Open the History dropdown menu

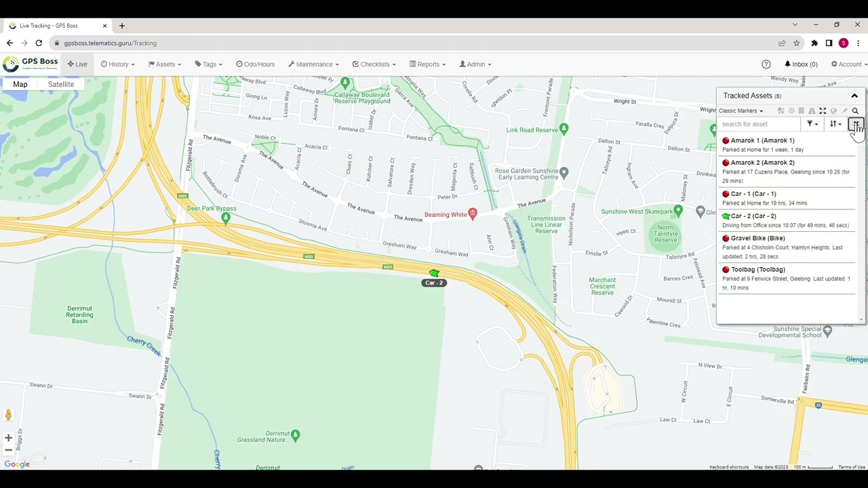[x=118, y=64]
